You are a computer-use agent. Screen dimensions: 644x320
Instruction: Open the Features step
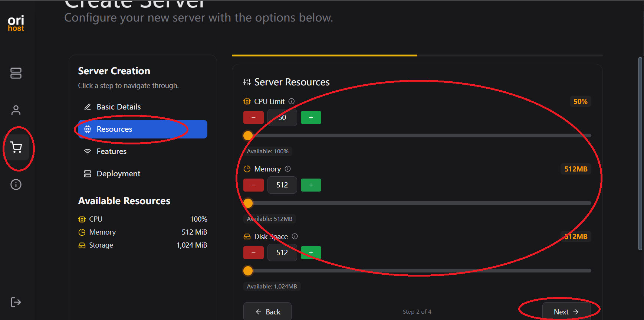coord(111,151)
